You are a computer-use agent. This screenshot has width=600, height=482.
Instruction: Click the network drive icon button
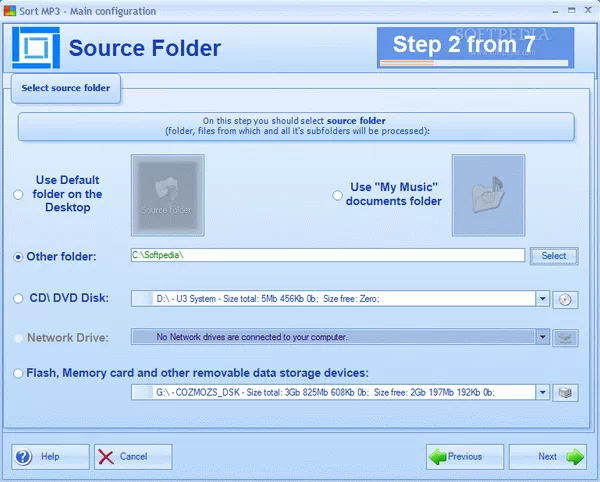click(565, 338)
